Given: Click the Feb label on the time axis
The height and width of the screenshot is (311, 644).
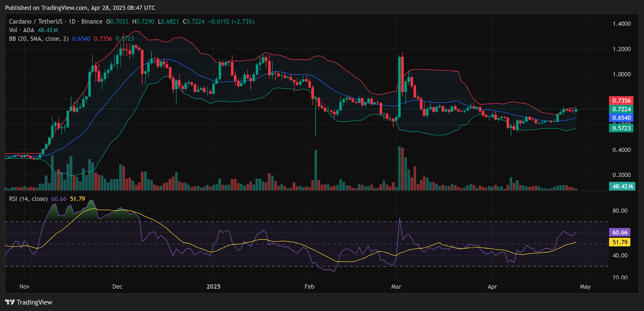Looking at the screenshot, I should (309, 286).
